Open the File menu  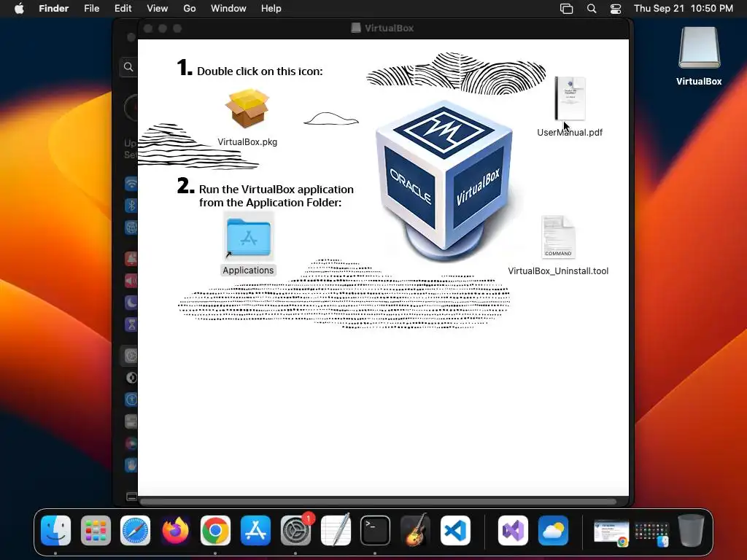click(x=91, y=9)
